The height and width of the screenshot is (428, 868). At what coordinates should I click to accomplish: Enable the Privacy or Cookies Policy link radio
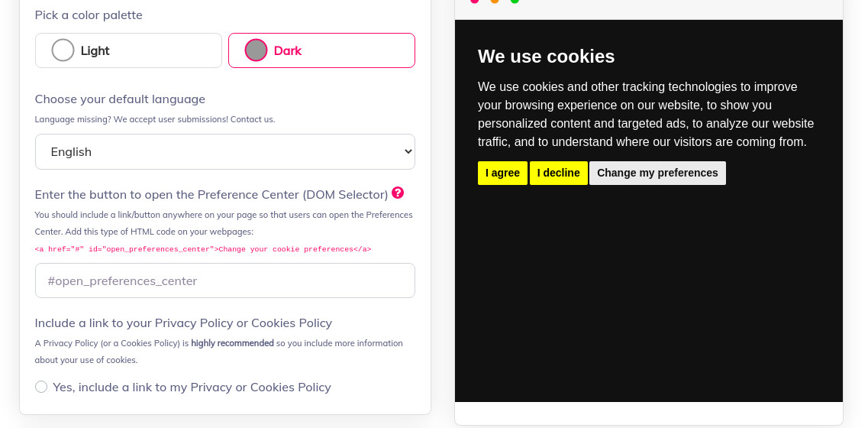tap(41, 387)
